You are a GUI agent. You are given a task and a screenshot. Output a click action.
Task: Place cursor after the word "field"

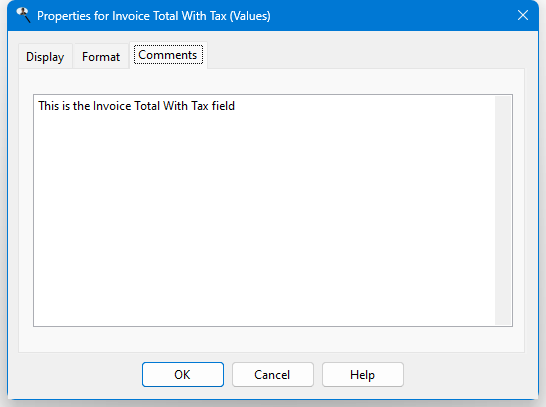click(236, 106)
